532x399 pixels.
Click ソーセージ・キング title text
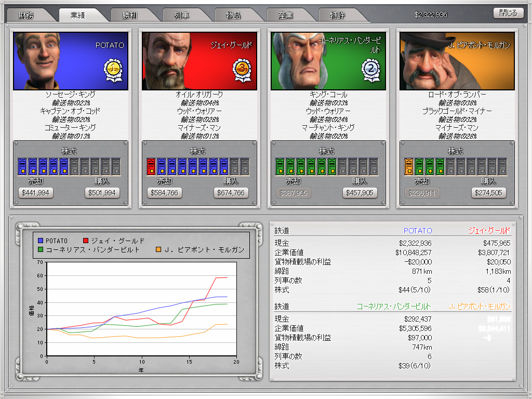(71, 95)
